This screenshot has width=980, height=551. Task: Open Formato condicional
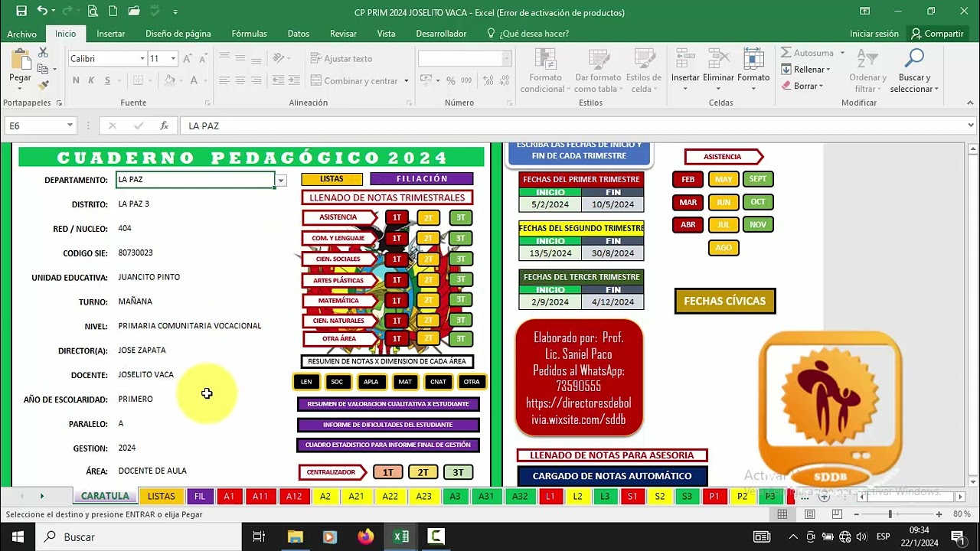tap(545, 70)
